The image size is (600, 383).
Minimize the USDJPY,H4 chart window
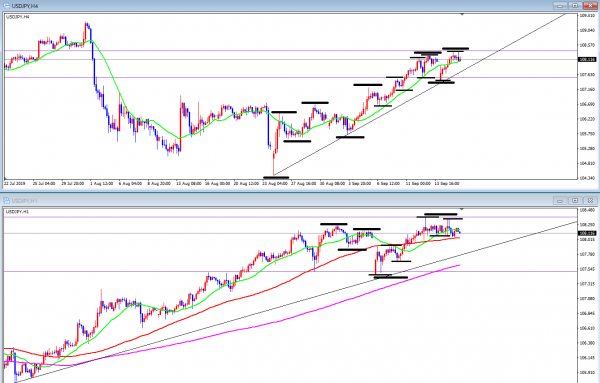point(560,6)
